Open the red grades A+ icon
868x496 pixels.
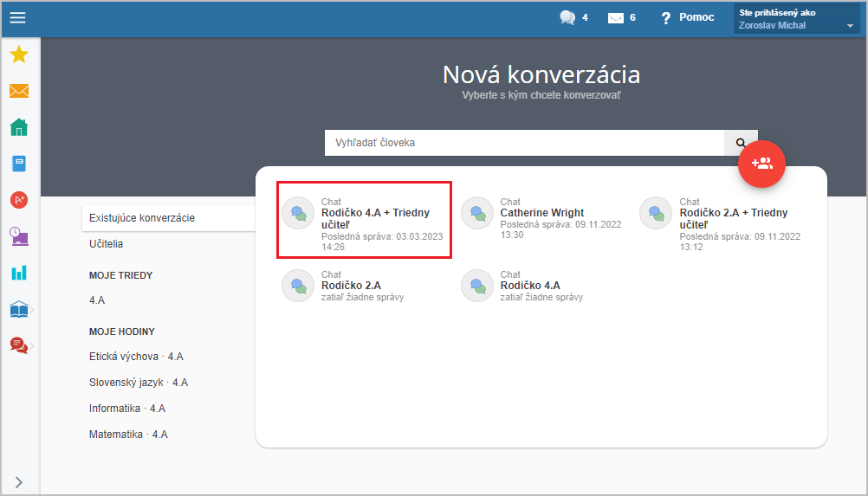(19, 200)
